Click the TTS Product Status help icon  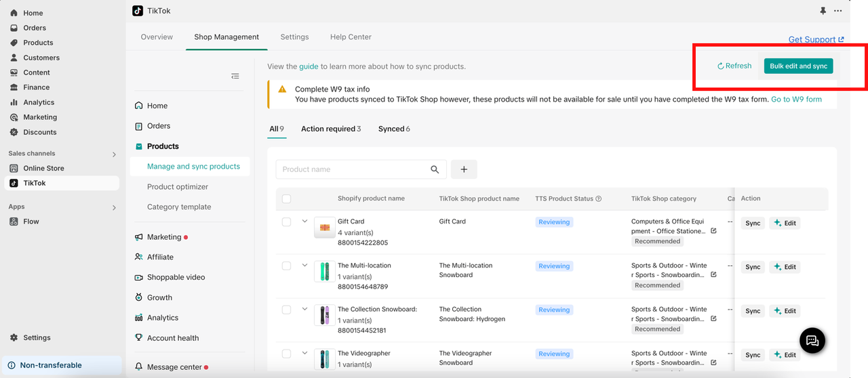(599, 199)
